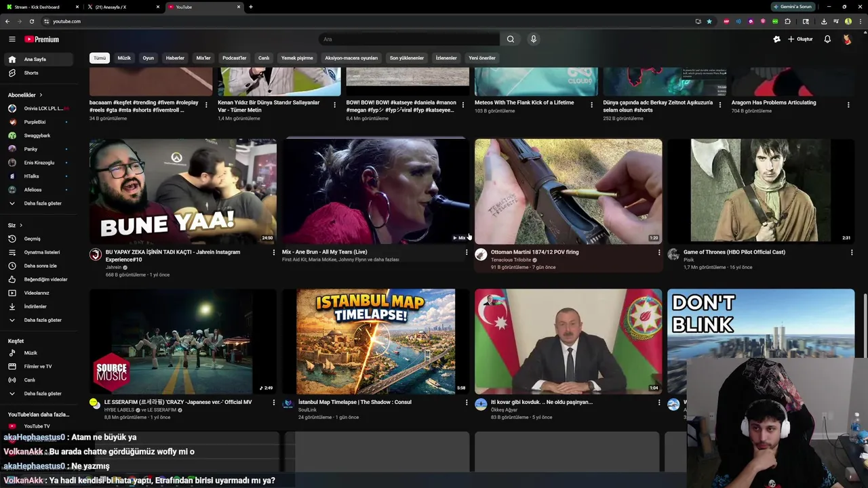Click the YouTube Premium logo
Screen dimensions: 868x488
coord(42,39)
